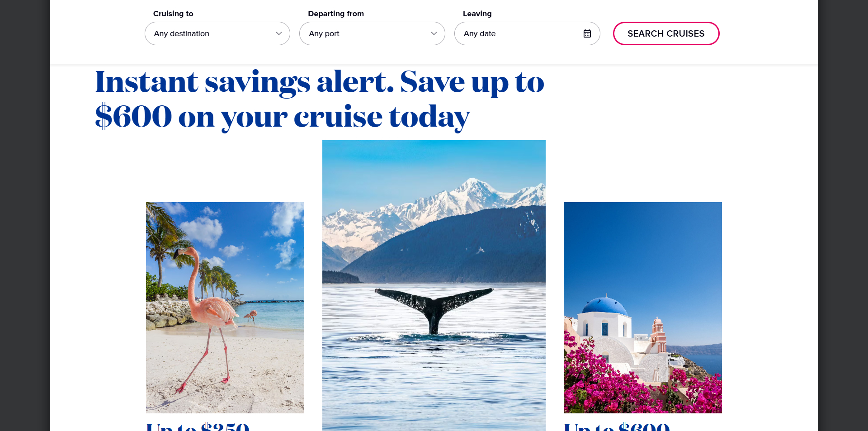Image resolution: width=868 pixels, height=431 pixels.
Task: Click the Cruising to label
Action: pos(173,14)
